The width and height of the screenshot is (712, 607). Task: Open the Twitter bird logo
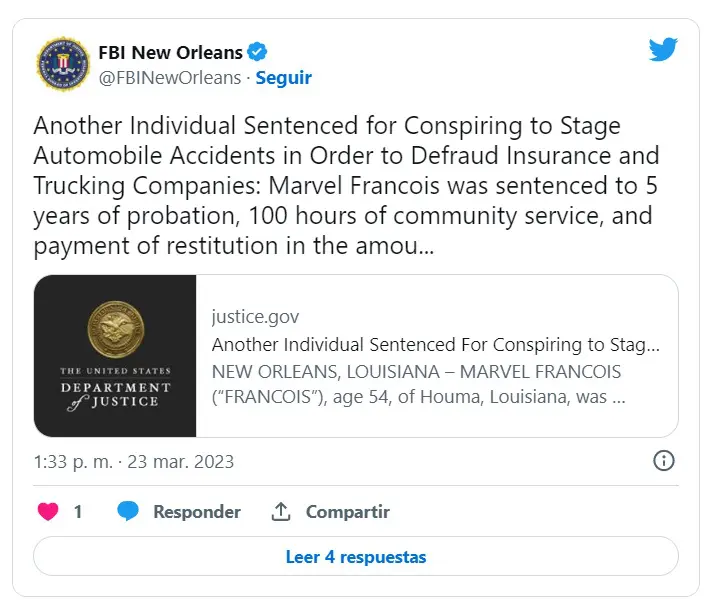(663, 50)
